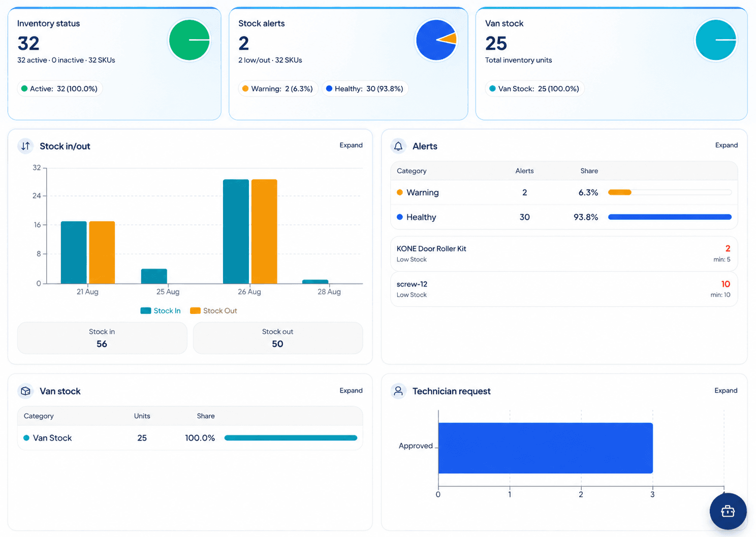Click the Approved bar in Technician request chart

(x=545, y=448)
